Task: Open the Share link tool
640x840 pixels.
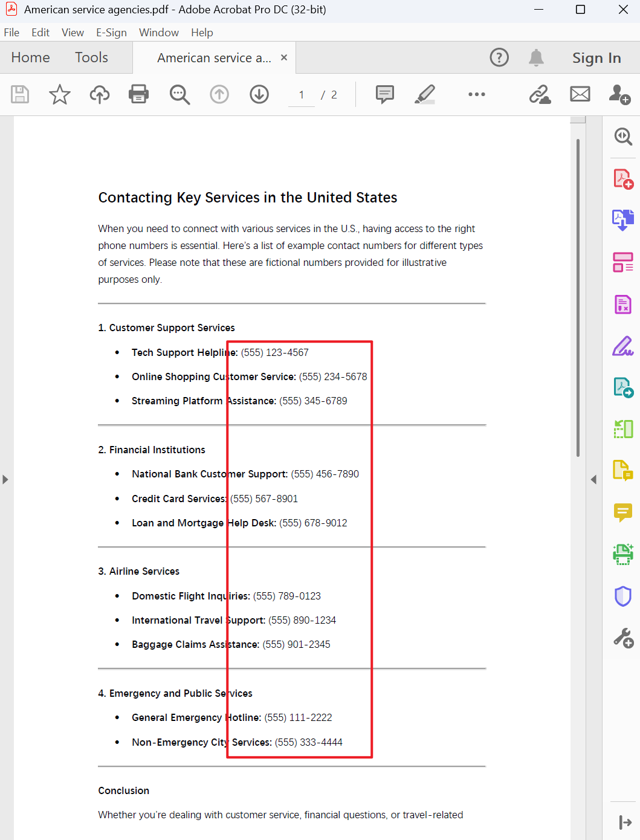Action: point(540,94)
